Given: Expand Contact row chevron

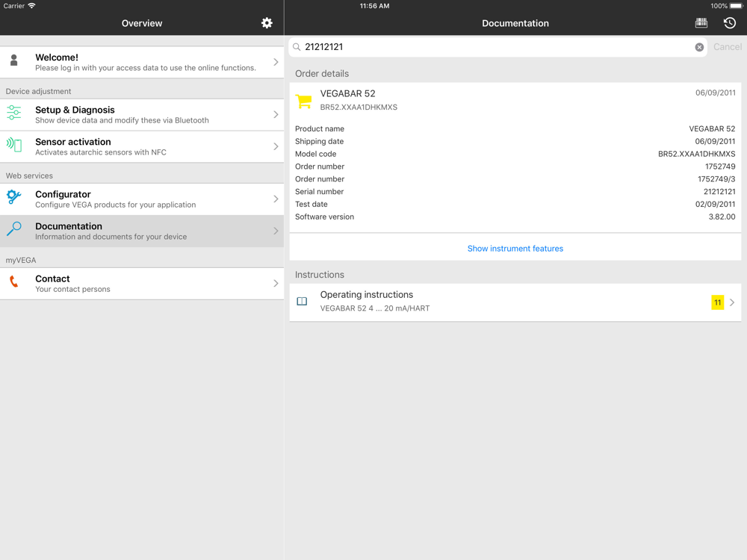Looking at the screenshot, I should tap(276, 283).
